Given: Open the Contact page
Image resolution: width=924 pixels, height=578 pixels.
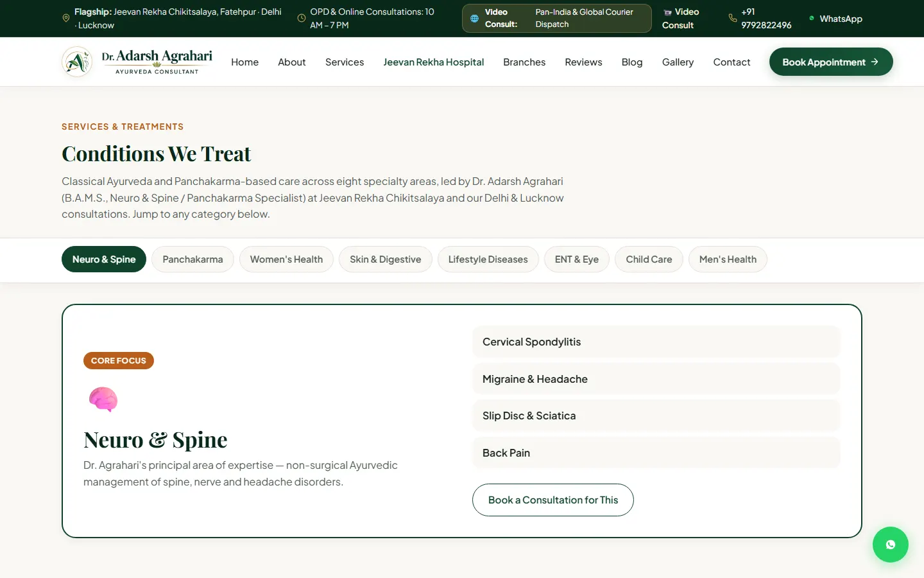Looking at the screenshot, I should [732, 62].
